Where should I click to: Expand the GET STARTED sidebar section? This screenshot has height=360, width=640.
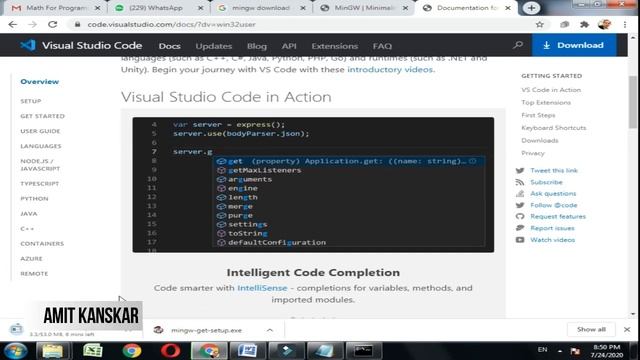[42, 116]
